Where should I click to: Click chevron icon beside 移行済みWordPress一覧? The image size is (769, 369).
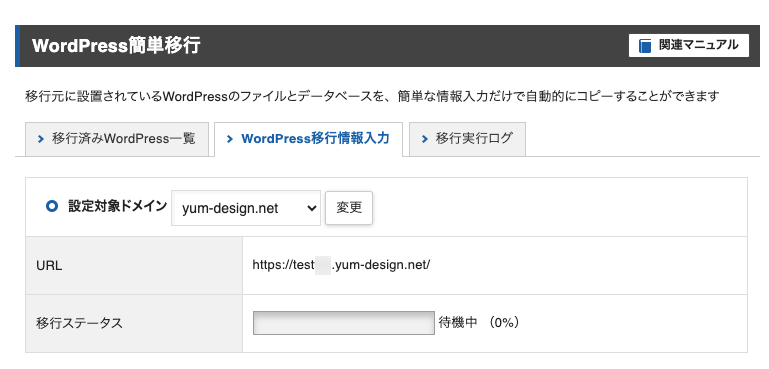point(41,139)
